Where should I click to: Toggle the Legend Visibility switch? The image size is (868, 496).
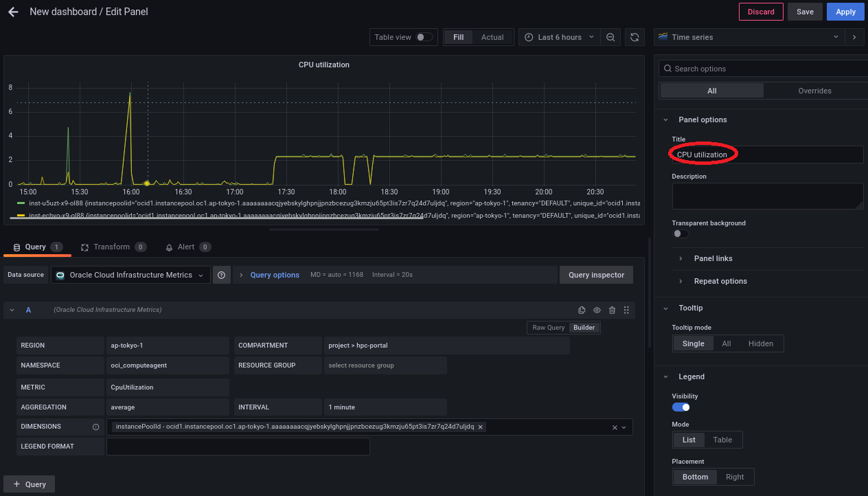coord(681,407)
